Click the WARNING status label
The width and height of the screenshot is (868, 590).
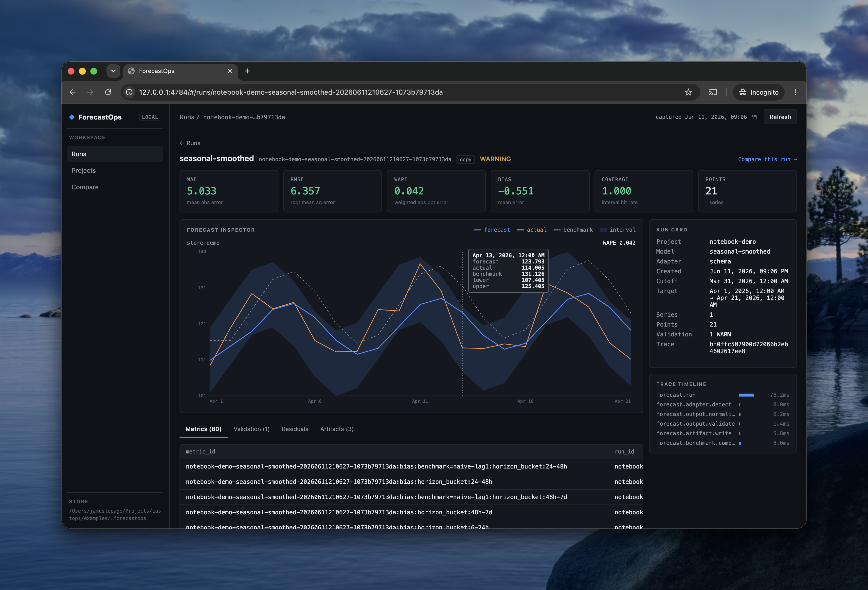click(495, 159)
